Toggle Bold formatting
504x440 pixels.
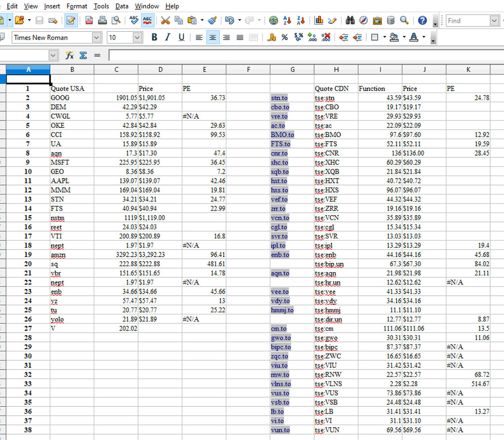click(154, 37)
